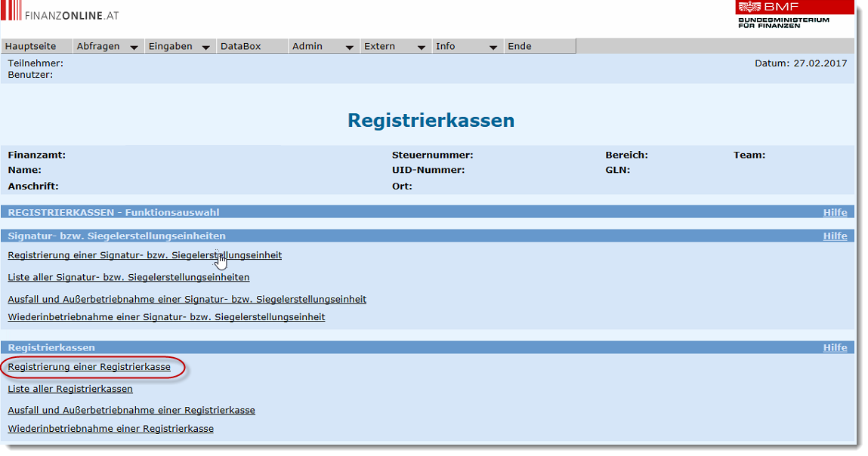868x456 pixels.
Task: Select Ausfall und Außerbetriebnahme einer Signatur- bzw. Siegelerstellungseinheit
Action: (x=187, y=299)
